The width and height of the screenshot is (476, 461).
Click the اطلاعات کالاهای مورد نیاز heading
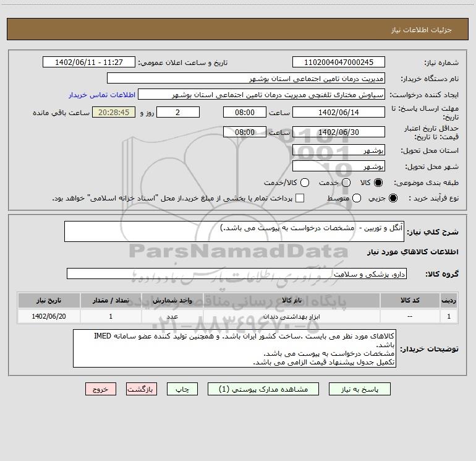point(412,252)
